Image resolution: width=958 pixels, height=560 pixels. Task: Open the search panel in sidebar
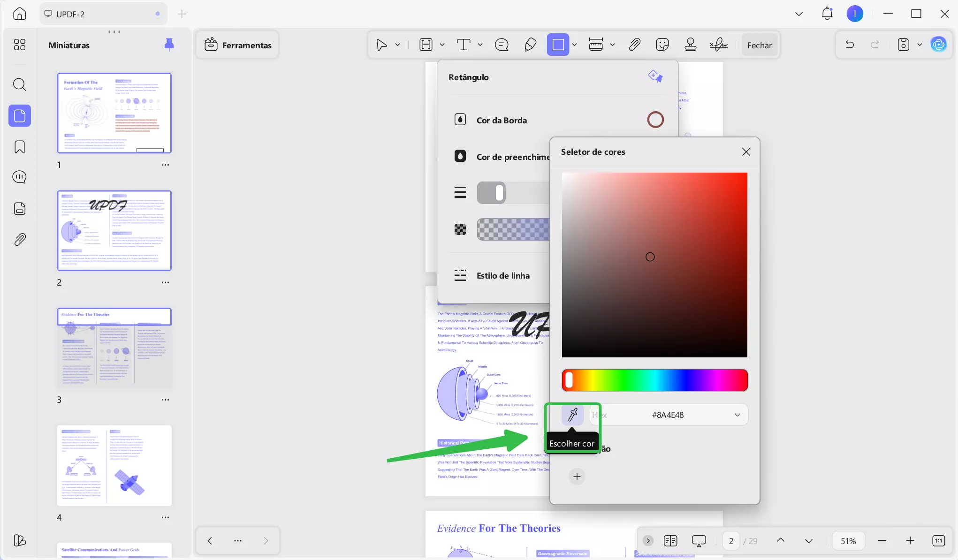20,84
